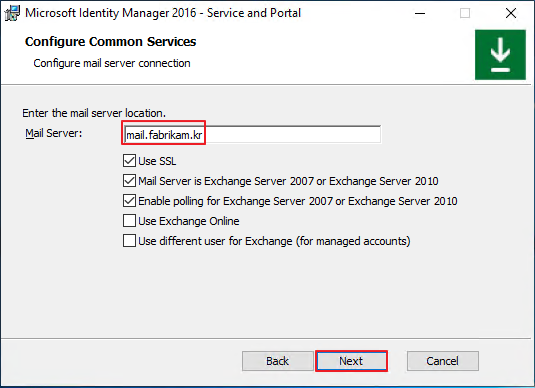Click the 'Configure mail server connection' subtitle
535x388 pixels.
point(112,63)
